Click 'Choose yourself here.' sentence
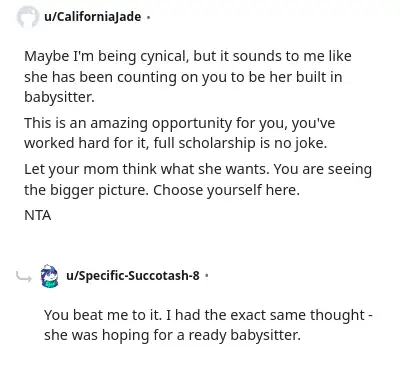The width and height of the screenshot is (400, 371). pyautogui.click(x=226, y=190)
